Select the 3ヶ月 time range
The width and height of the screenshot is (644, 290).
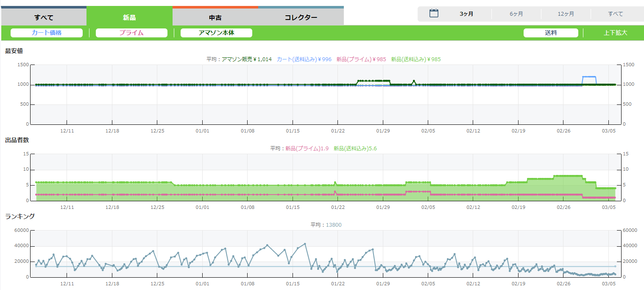click(x=466, y=14)
